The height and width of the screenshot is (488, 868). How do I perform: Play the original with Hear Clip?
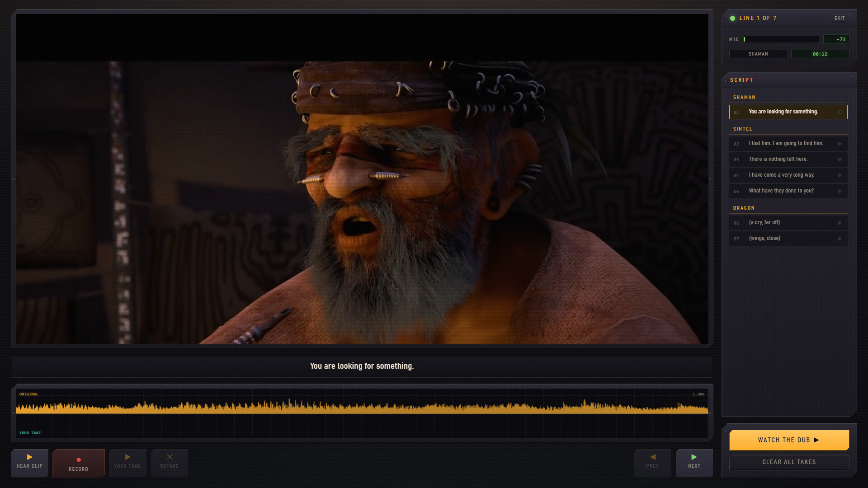[30, 462]
